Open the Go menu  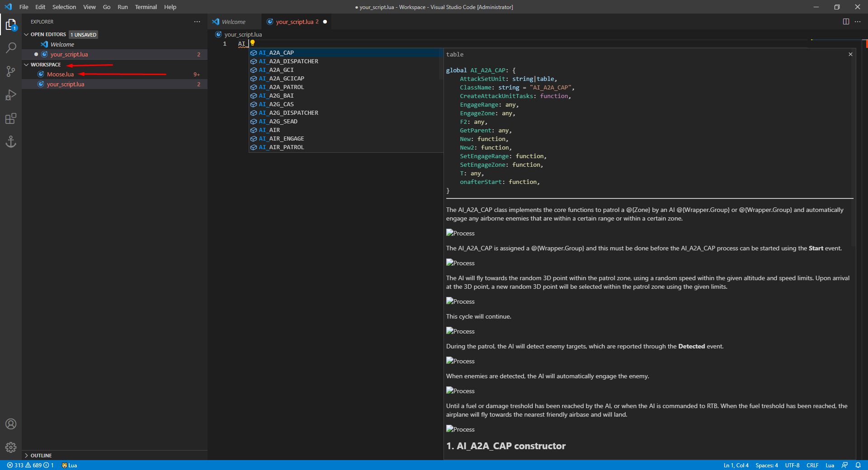[107, 7]
